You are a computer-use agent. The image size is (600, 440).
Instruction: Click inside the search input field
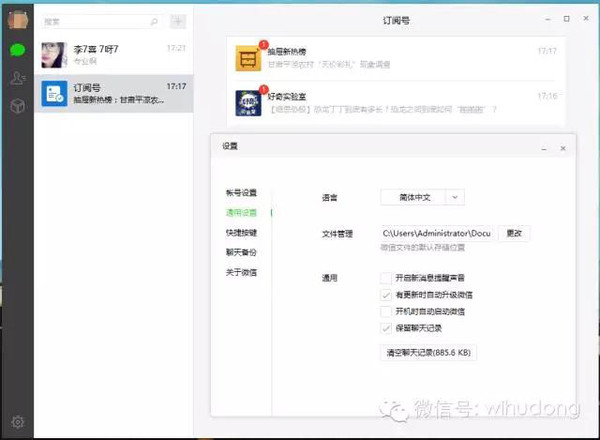pos(103,22)
